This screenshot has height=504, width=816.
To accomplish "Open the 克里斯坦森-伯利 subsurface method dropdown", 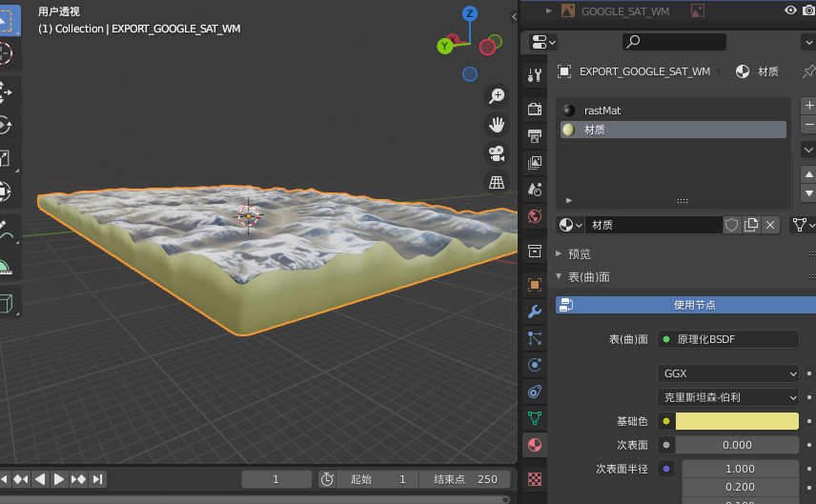I will coord(728,397).
